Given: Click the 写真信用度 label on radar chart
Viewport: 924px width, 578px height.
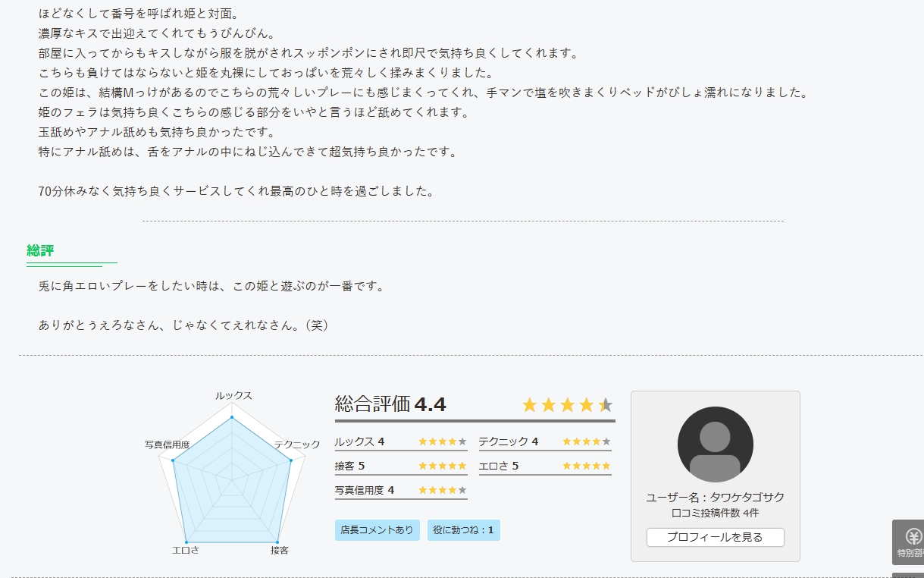Looking at the screenshot, I should point(167,444).
